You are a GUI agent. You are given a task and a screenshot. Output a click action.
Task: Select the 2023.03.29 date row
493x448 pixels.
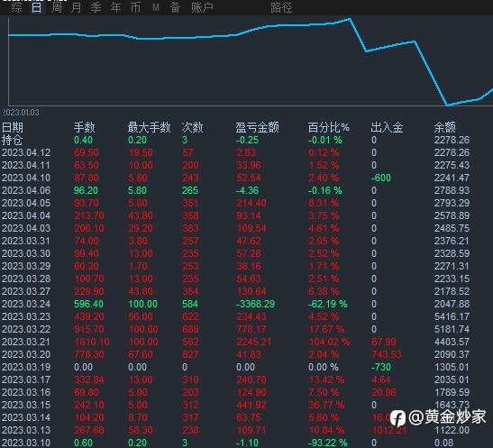(26, 266)
